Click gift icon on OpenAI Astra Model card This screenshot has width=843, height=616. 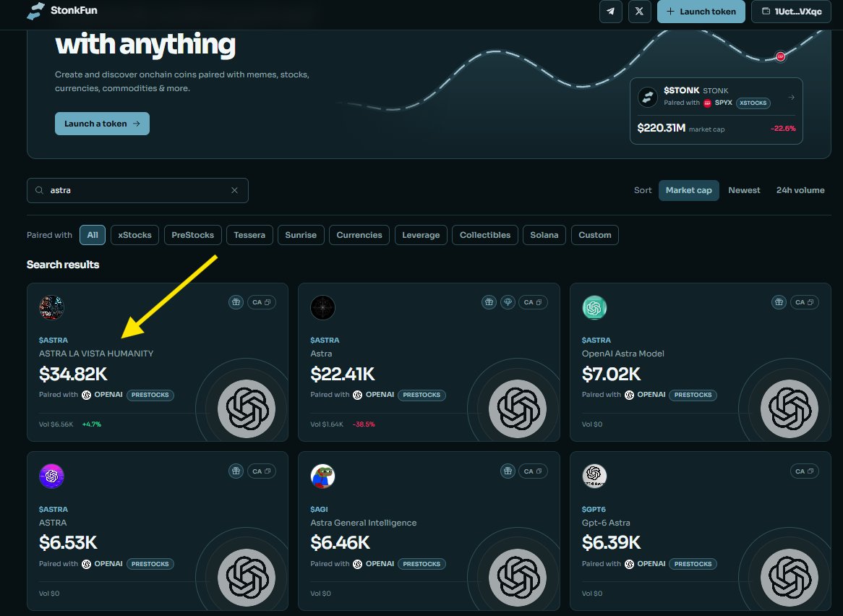[779, 302]
